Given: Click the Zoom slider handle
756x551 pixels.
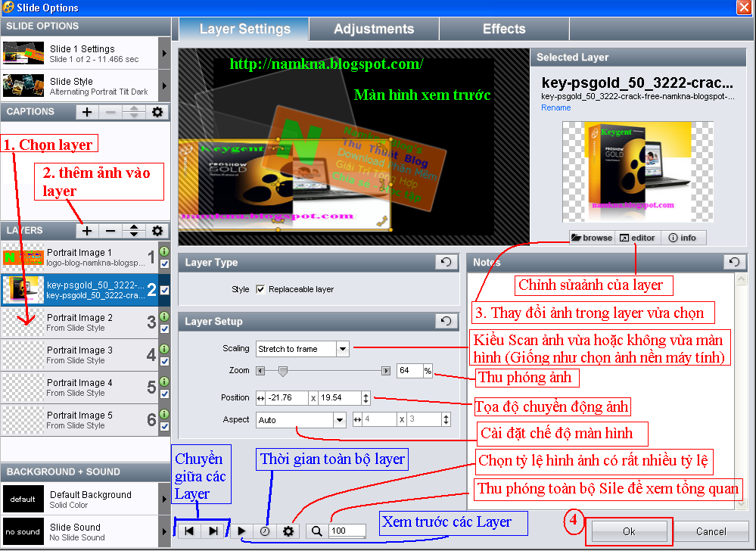Looking at the screenshot, I should click(x=283, y=371).
